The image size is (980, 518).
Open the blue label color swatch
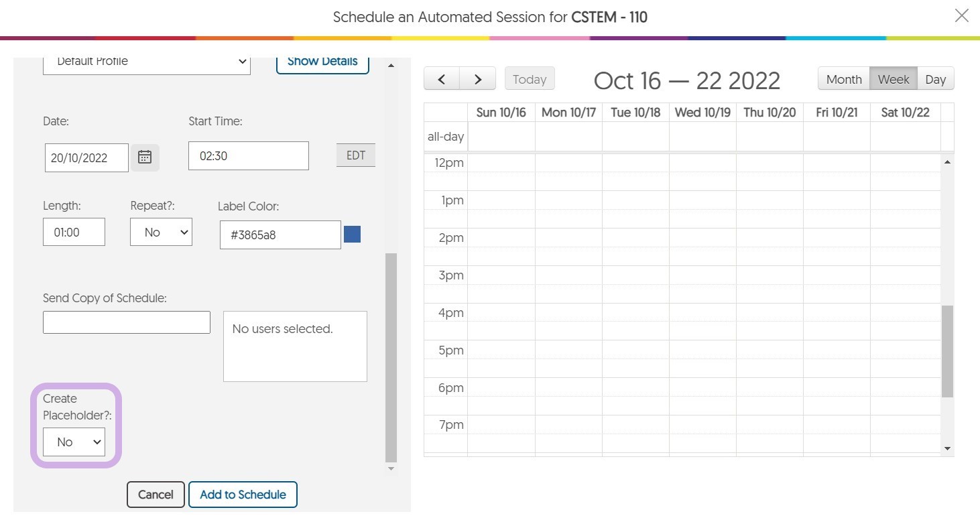[x=352, y=234]
